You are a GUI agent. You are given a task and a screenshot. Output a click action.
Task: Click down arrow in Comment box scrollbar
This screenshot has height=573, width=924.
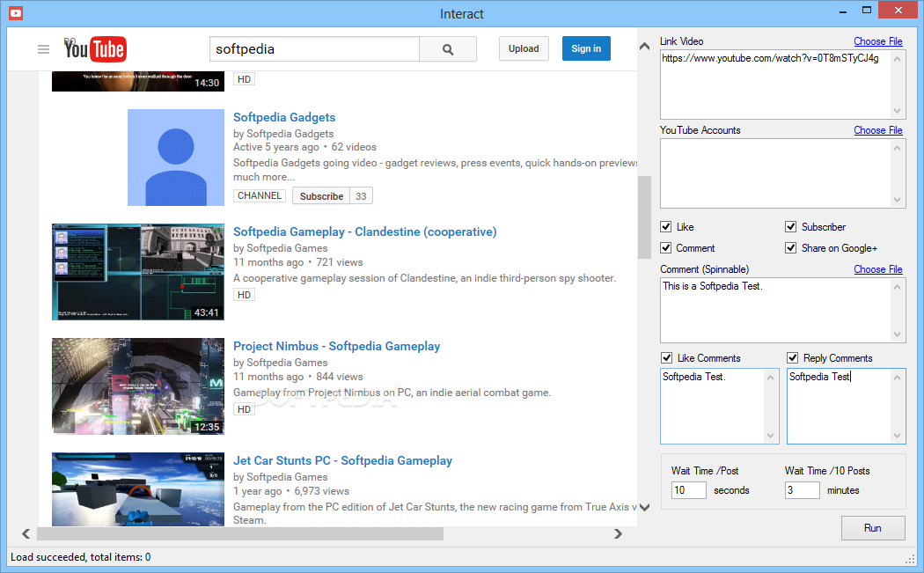point(897,334)
